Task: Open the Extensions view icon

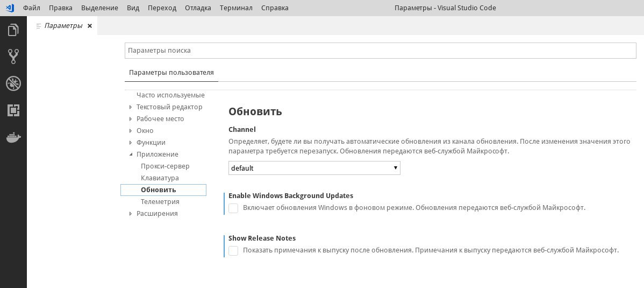Action: pos(13,110)
